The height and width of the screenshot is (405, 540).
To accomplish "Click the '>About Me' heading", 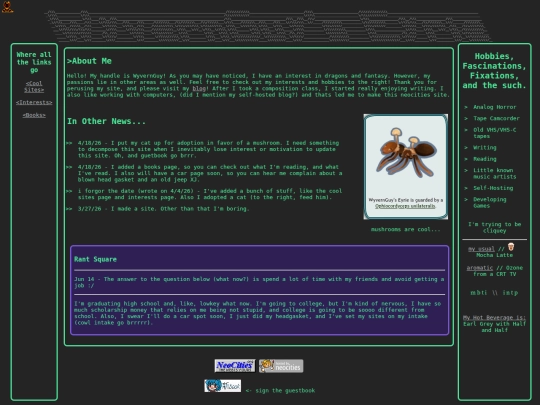I will point(89,61).
